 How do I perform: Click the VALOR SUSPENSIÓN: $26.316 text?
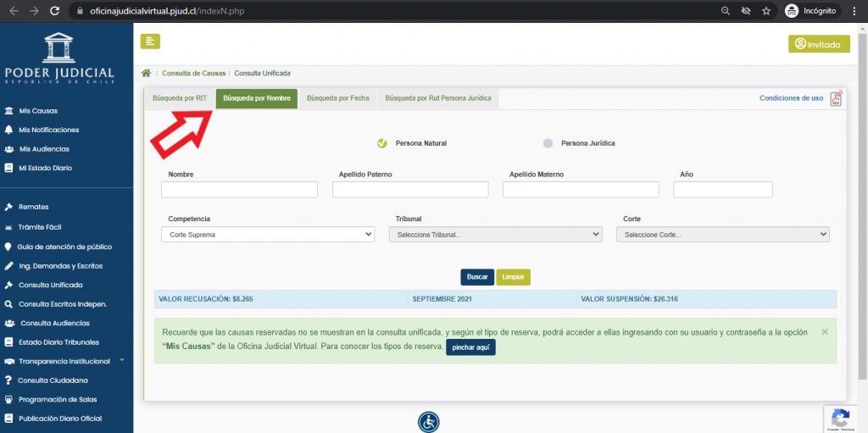(630, 299)
